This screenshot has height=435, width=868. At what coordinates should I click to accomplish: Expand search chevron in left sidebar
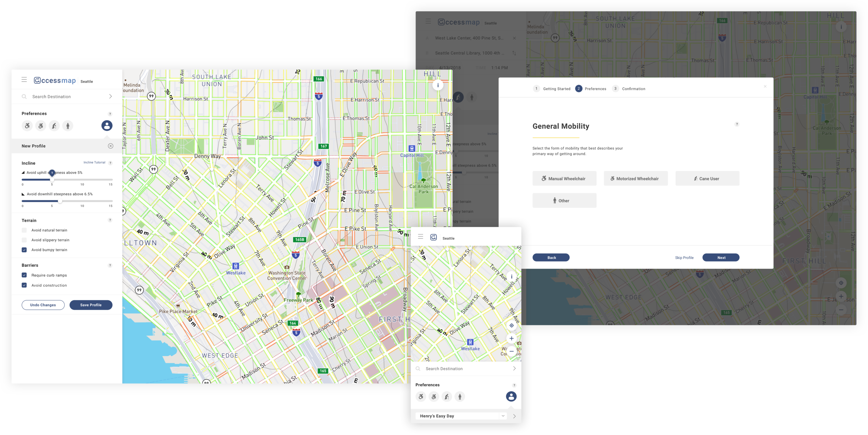pyautogui.click(x=110, y=97)
